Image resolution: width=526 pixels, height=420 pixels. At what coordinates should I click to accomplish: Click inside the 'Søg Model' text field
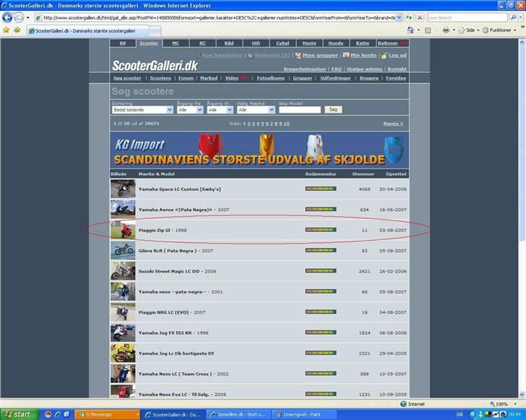(x=299, y=110)
